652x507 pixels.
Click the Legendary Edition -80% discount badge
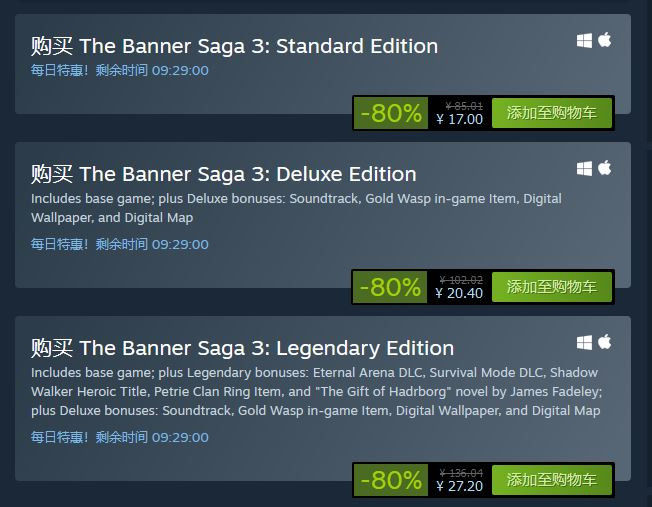(x=391, y=480)
